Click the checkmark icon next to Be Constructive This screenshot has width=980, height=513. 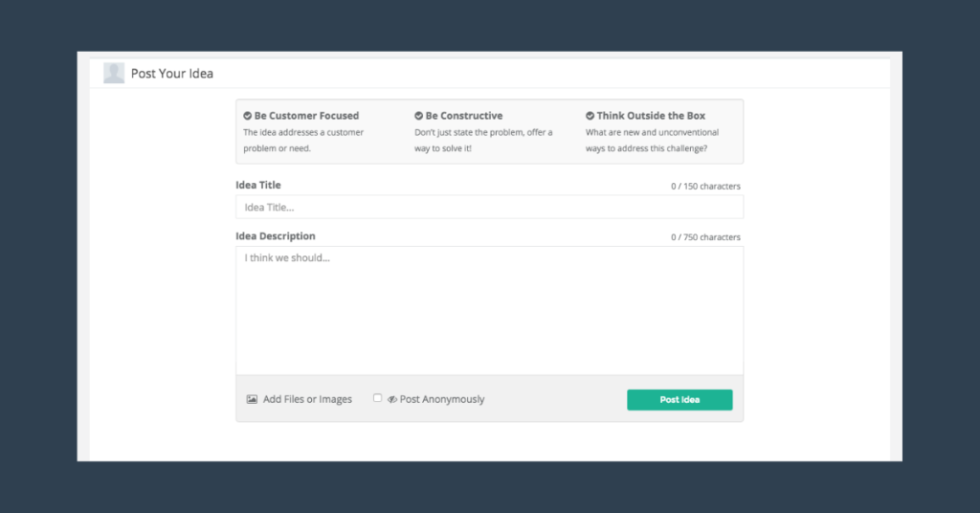click(419, 116)
